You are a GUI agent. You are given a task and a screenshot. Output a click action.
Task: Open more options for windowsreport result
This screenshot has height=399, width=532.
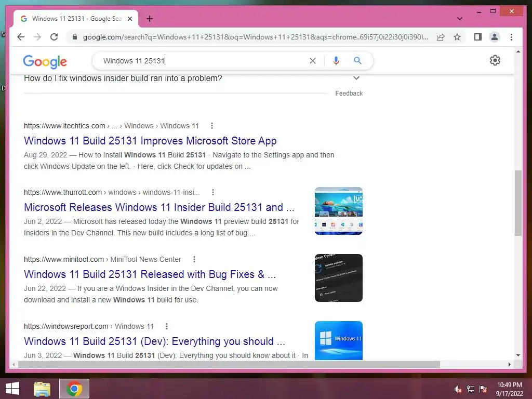coord(166,326)
